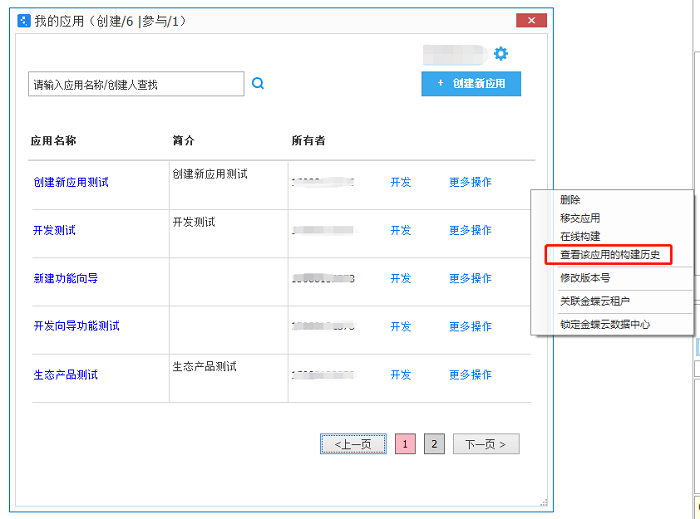Close the 我的应用 window

(531, 20)
